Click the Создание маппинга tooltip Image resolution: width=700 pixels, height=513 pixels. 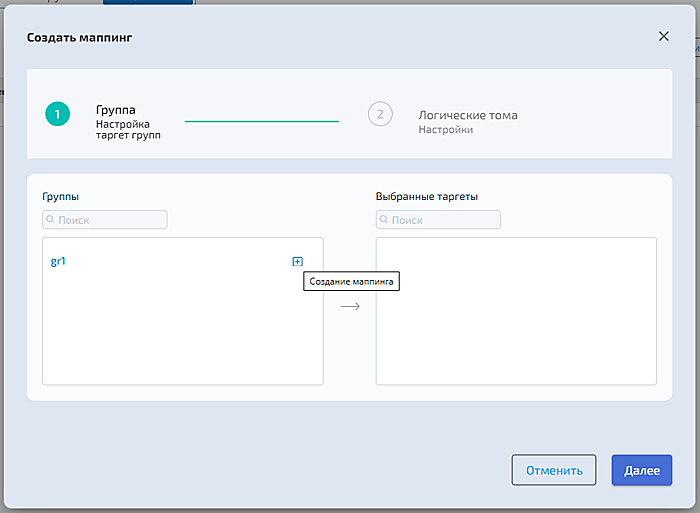click(351, 281)
